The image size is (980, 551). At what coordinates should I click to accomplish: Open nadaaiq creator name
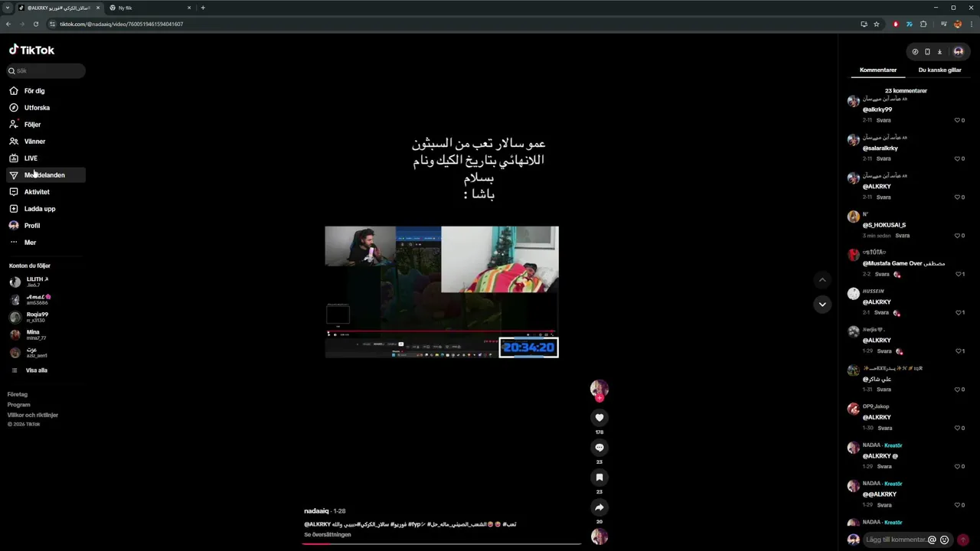coord(316,511)
